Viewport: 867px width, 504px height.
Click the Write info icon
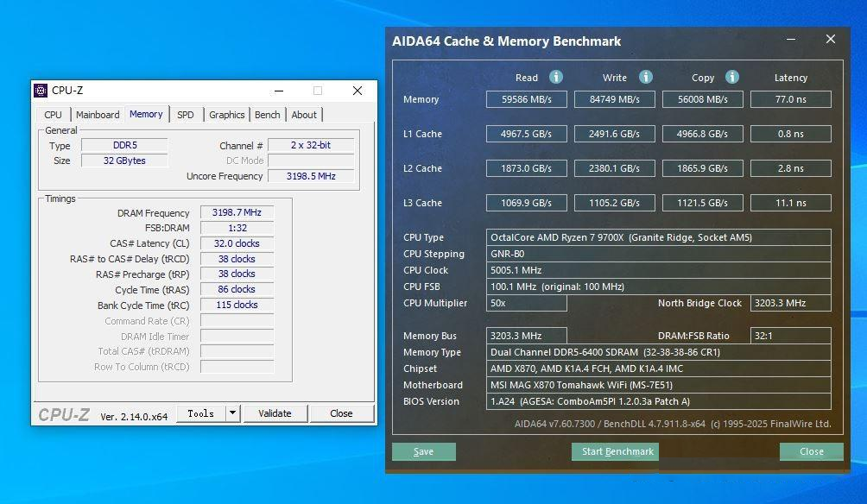(645, 77)
